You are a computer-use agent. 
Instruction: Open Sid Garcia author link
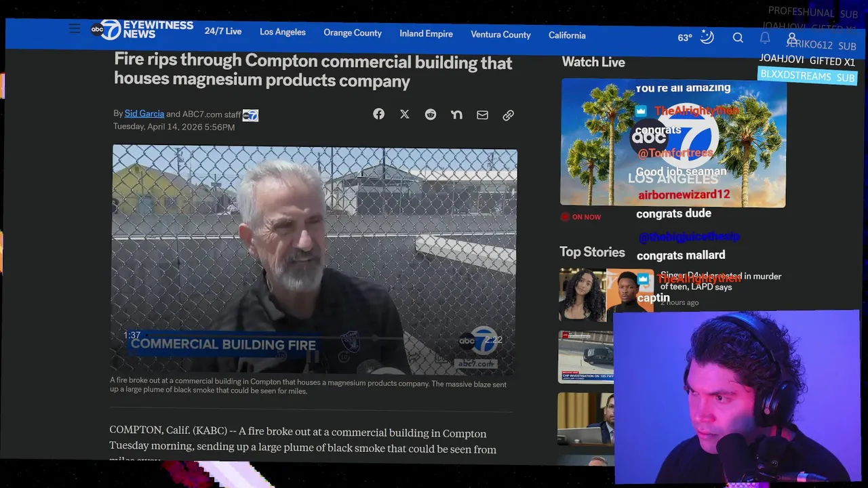[144, 113]
